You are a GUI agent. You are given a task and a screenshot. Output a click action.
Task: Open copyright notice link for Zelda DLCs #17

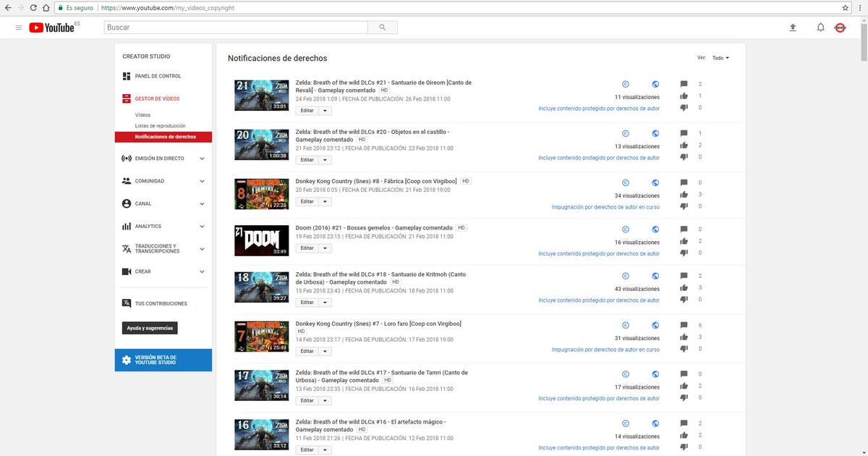pos(599,399)
